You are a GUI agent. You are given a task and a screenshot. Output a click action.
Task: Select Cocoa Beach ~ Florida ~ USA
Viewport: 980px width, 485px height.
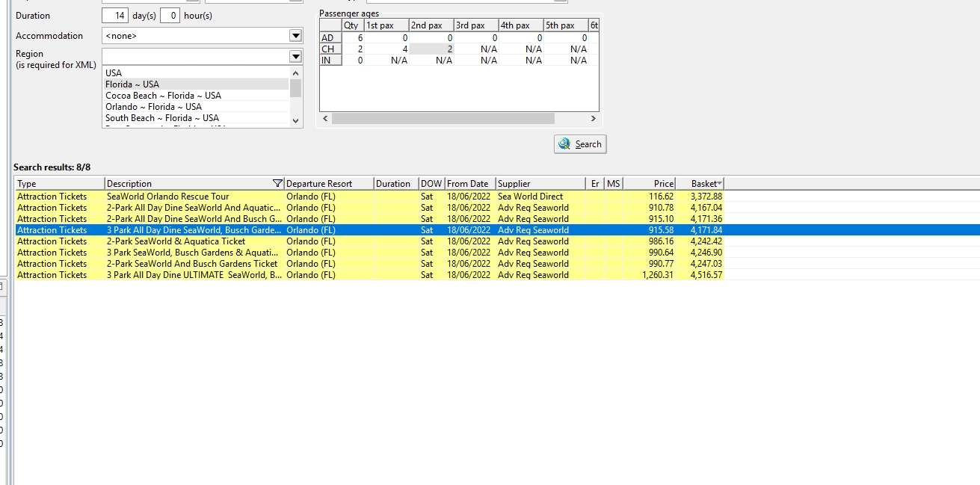click(x=196, y=96)
